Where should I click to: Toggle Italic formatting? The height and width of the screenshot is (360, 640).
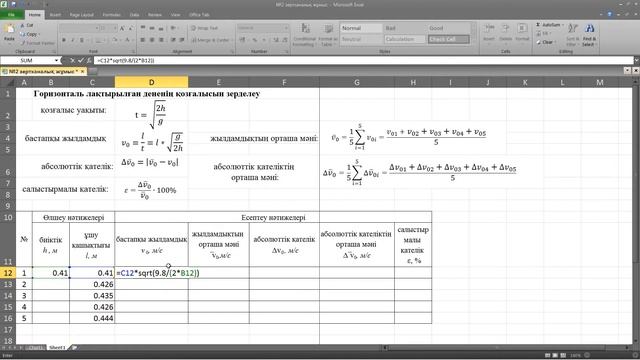pos(73,40)
